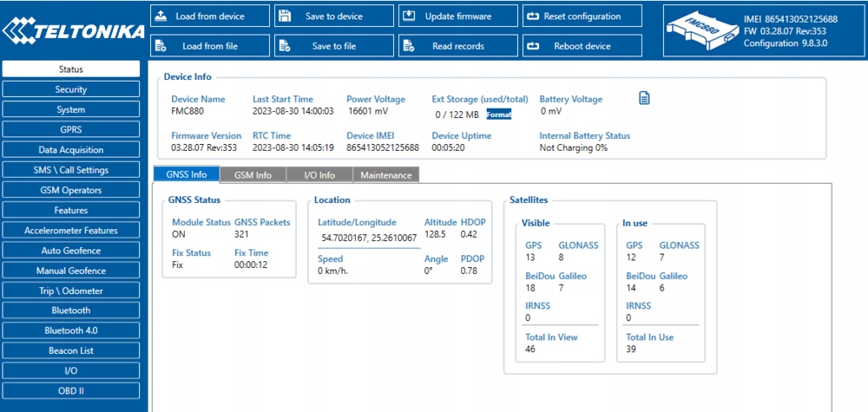The height and width of the screenshot is (412, 868).
Task: Click the Total In Use value 39
Action: 631,349
